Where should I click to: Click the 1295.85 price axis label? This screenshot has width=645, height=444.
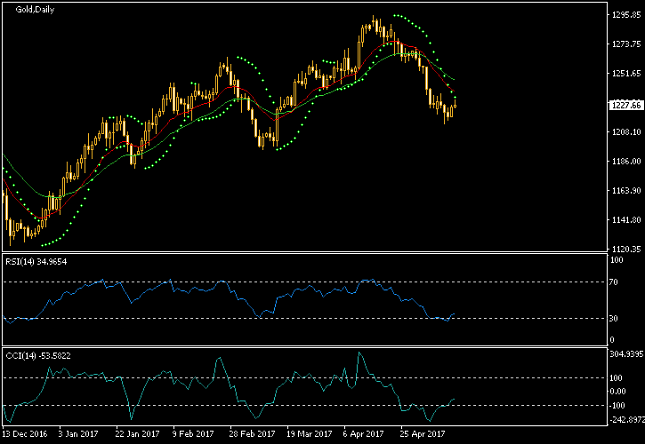coord(626,15)
